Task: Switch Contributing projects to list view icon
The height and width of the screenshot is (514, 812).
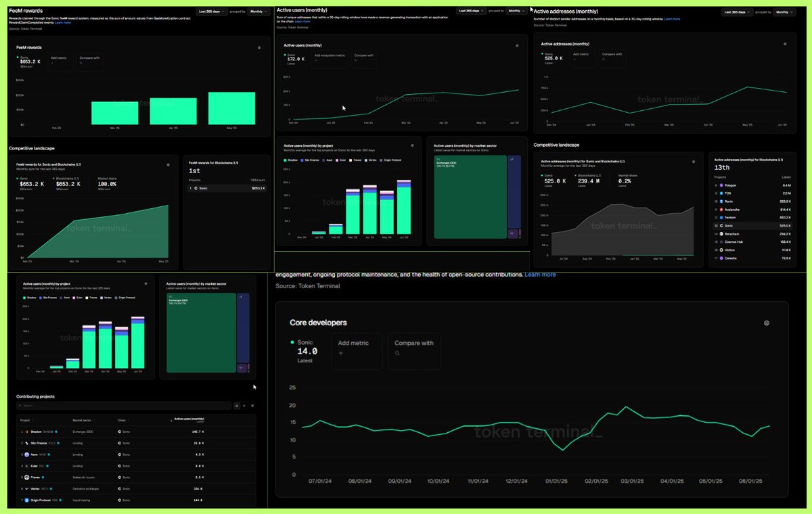Action: click(x=244, y=406)
